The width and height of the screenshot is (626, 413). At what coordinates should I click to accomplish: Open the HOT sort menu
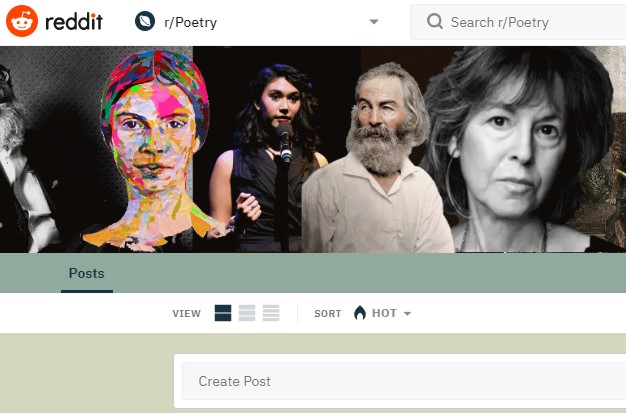click(384, 313)
